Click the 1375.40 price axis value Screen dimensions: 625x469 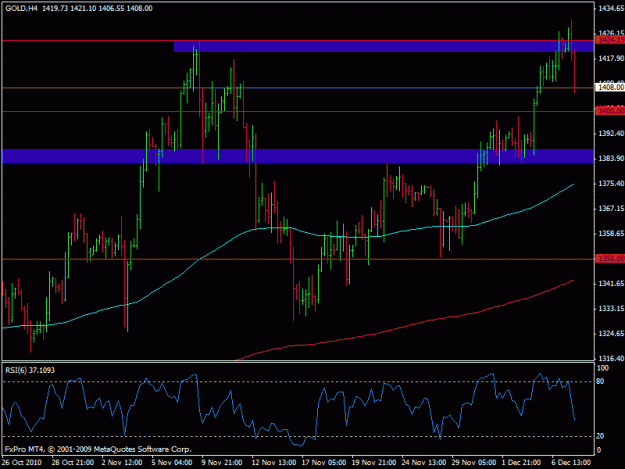[611, 183]
